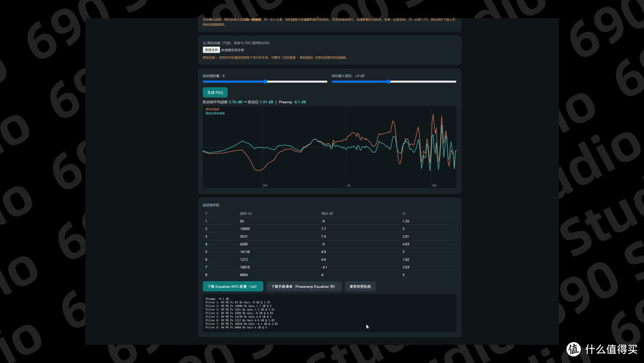Click the 10k label on the chart axis

click(434, 186)
